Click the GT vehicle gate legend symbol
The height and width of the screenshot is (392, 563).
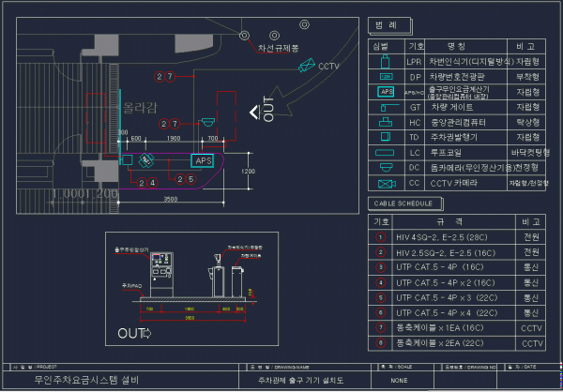point(386,107)
